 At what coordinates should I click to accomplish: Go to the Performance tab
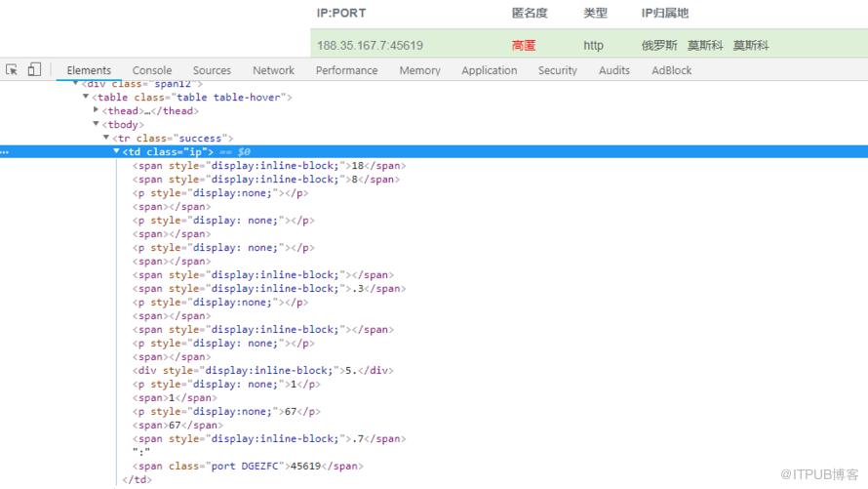click(x=346, y=70)
